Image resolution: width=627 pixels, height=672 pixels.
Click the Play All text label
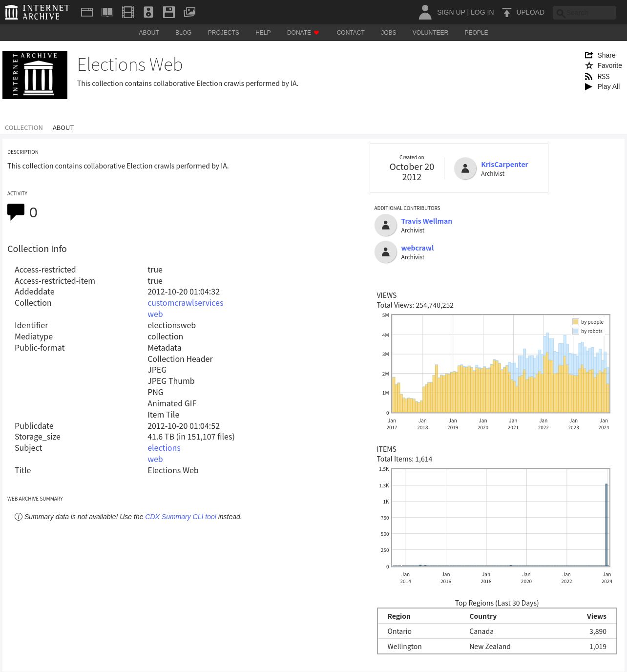[608, 86]
